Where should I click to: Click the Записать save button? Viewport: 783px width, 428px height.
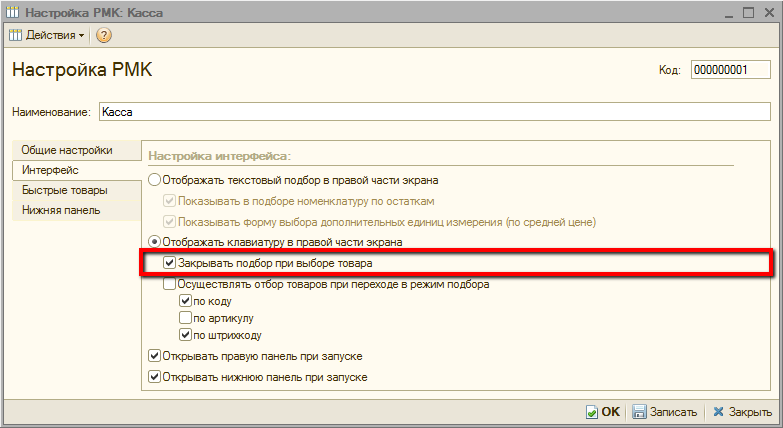pos(665,411)
